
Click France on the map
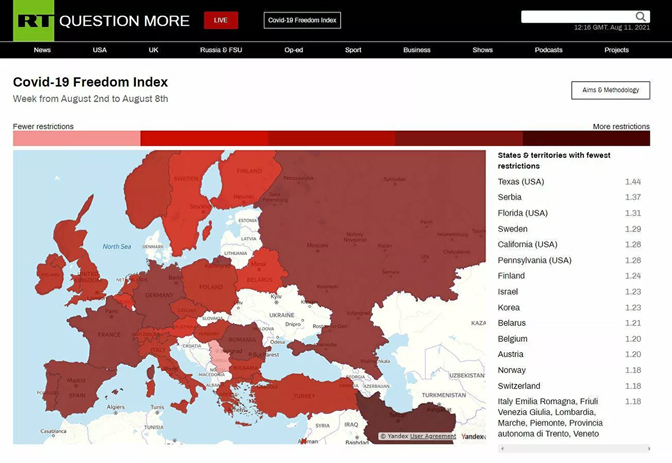pyautogui.click(x=107, y=335)
